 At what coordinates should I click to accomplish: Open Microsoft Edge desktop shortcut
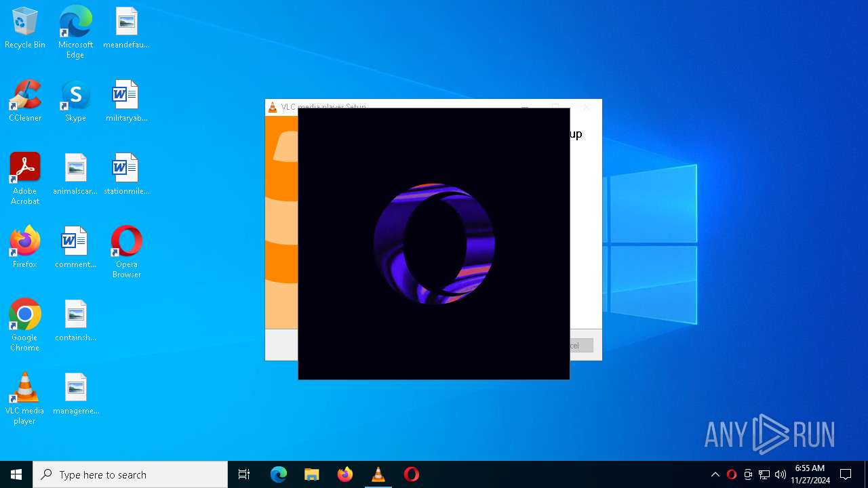pyautogui.click(x=75, y=33)
